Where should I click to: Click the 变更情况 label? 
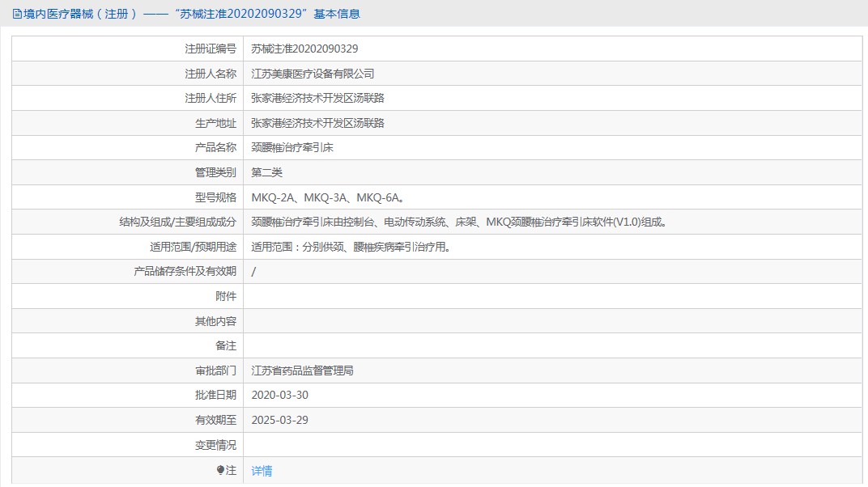pos(215,444)
